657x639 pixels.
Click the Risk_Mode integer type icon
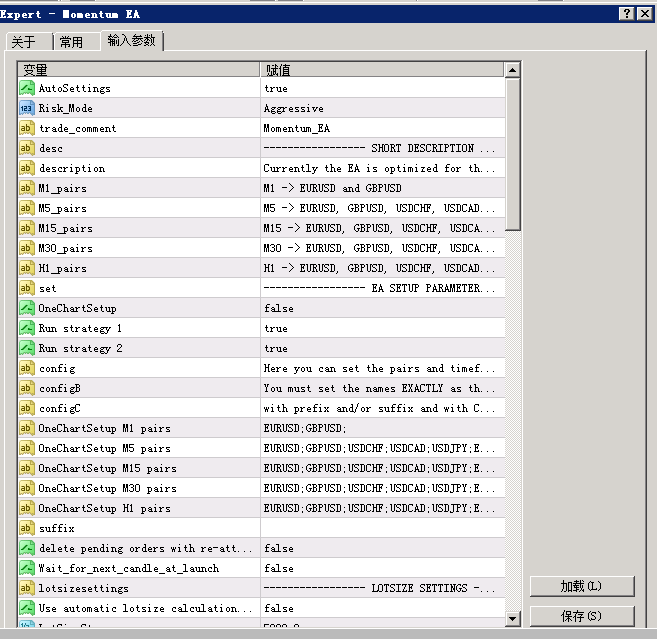coord(27,108)
